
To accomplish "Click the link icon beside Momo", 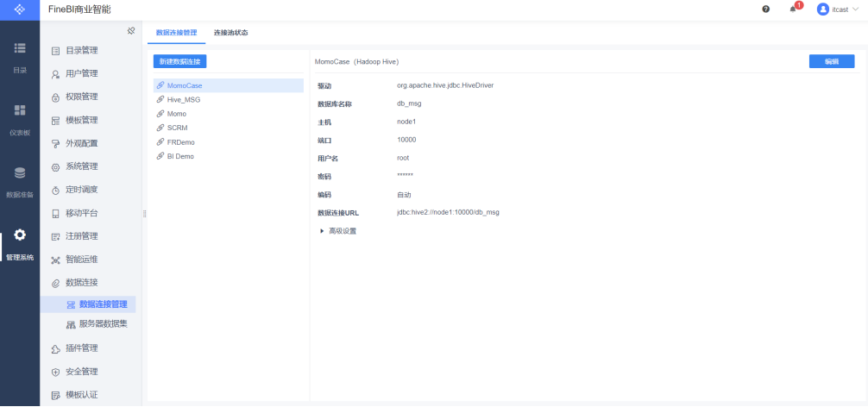I will pyautogui.click(x=160, y=113).
